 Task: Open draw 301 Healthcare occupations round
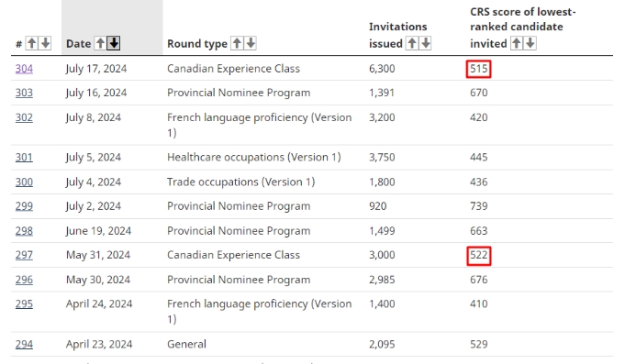[24, 158]
